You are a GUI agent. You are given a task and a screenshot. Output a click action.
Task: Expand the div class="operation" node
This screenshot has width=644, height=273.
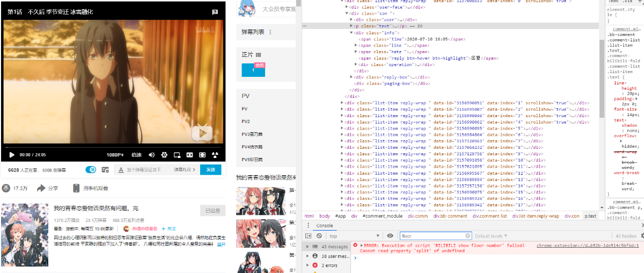tap(356, 64)
